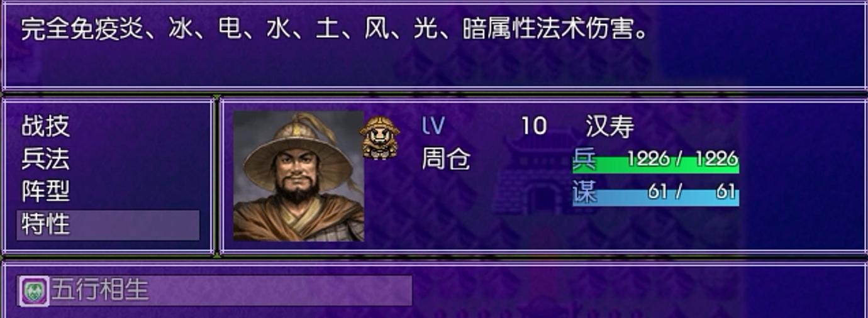
Task: Click the 兵 troop label icon
Action: (x=584, y=160)
